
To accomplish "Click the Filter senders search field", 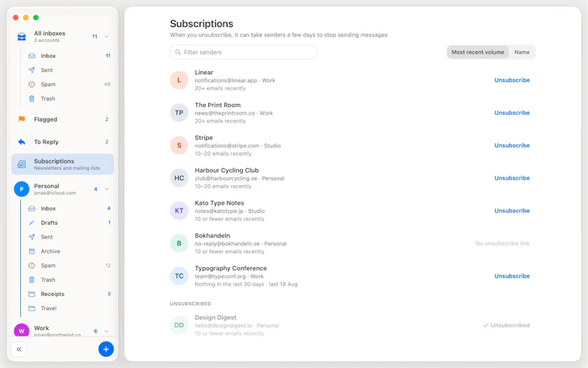I will pyautogui.click(x=244, y=52).
